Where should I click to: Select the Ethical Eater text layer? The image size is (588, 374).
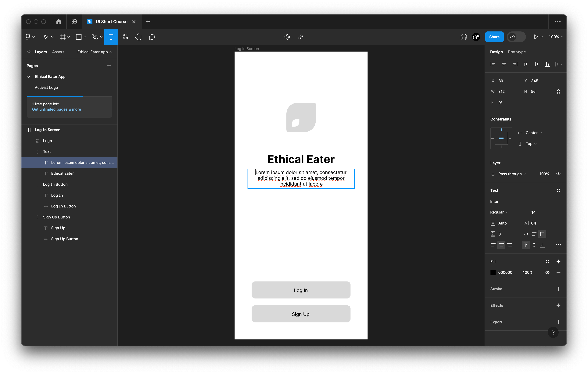tap(62, 173)
